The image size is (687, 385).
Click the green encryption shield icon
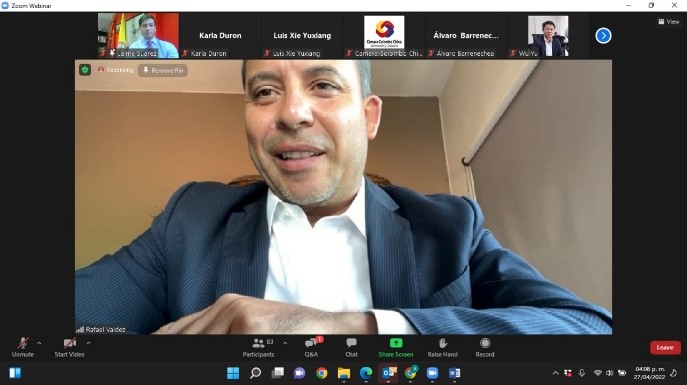[x=85, y=70]
